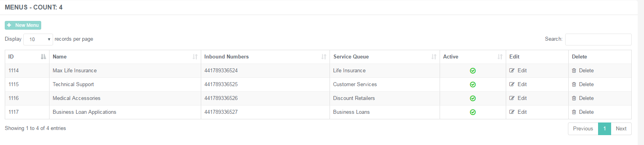
Task: Sort by Service Queue column arrows
Action: (x=434, y=56)
